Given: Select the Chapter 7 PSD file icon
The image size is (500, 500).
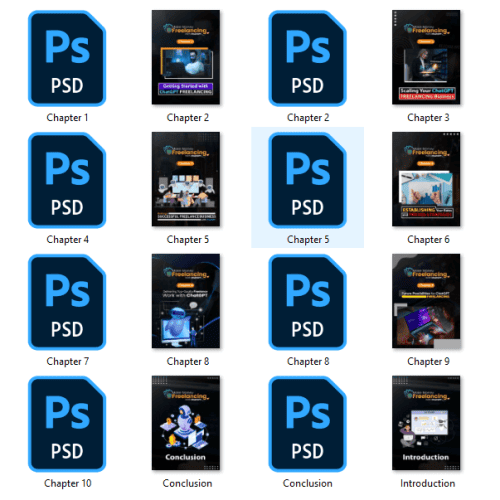Looking at the screenshot, I should point(67,302).
